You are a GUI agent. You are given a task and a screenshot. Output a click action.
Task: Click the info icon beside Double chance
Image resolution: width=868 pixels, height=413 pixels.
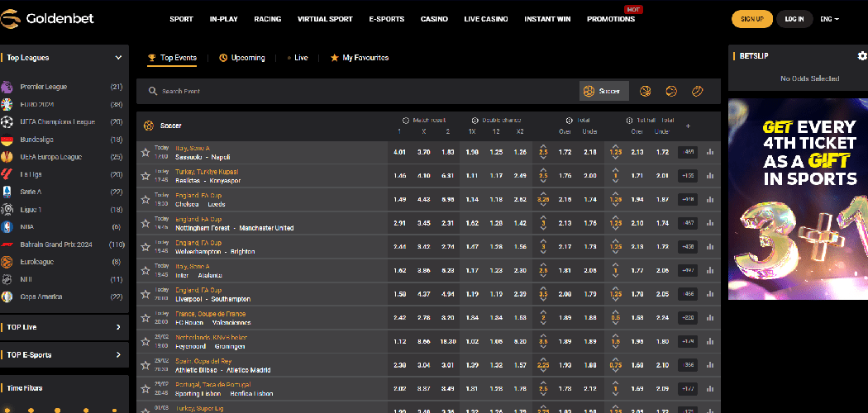tap(475, 120)
